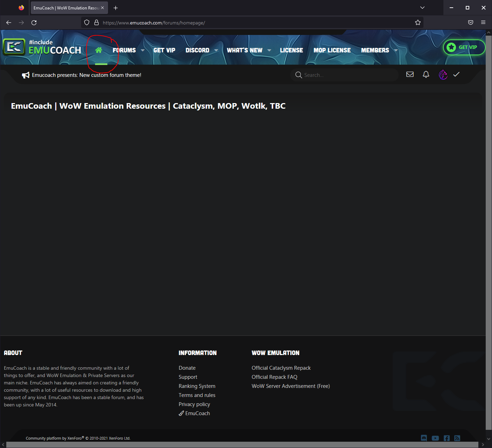Open the What's New navigation item
The width and height of the screenshot is (492, 448).
[244, 50]
